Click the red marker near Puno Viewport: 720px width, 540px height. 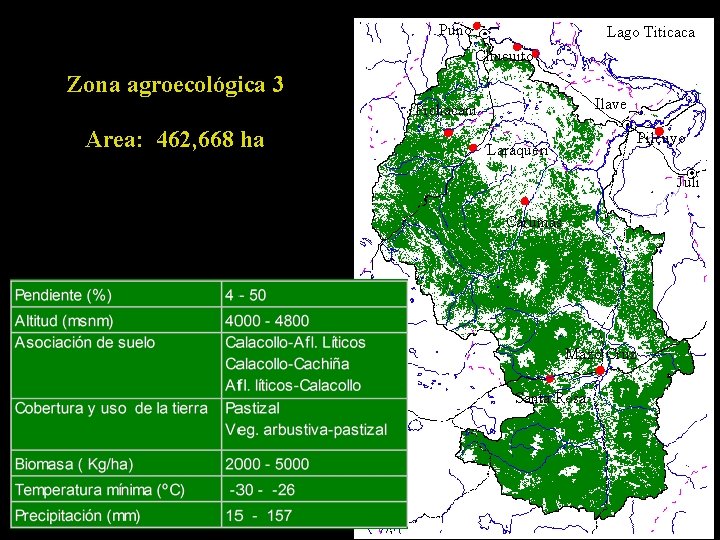pos(477,26)
